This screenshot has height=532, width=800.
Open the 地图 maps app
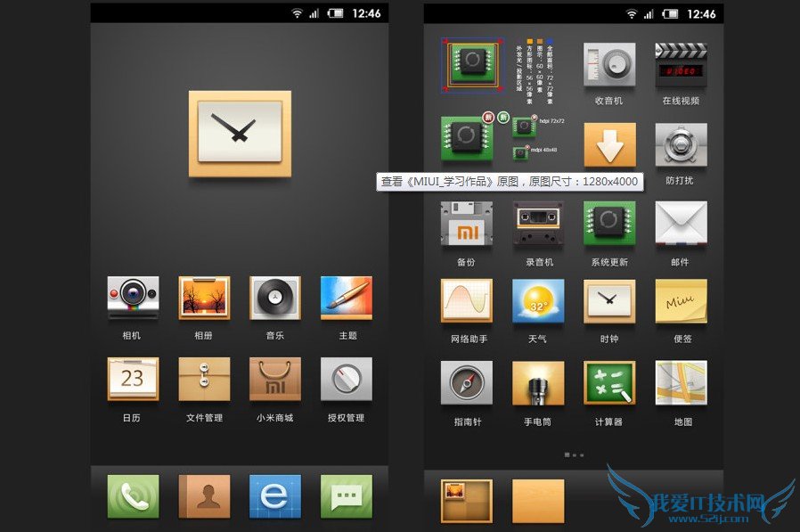click(682, 383)
